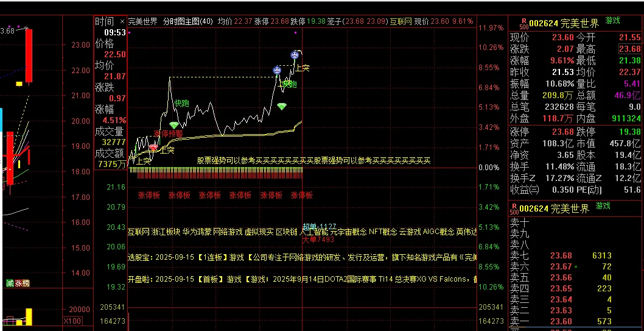The height and width of the screenshot is (331, 644).
Task: Open the NFT概念 concept tag
Action: pos(383,232)
